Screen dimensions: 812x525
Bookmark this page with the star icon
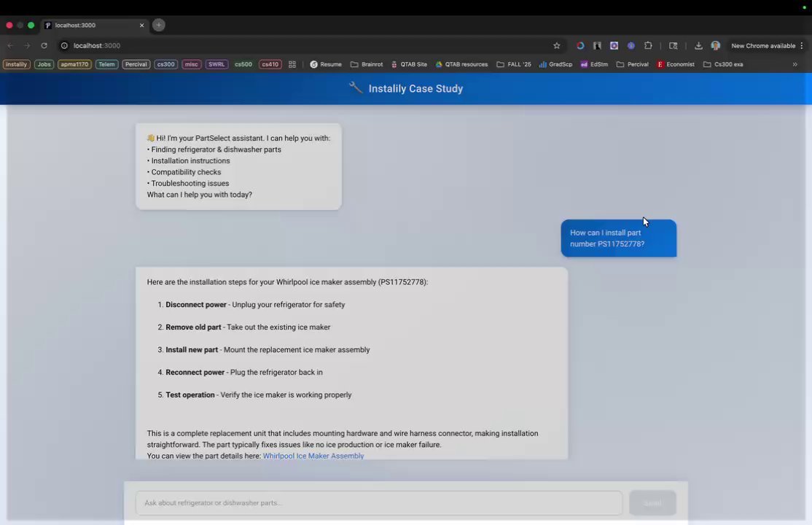[x=557, y=46]
